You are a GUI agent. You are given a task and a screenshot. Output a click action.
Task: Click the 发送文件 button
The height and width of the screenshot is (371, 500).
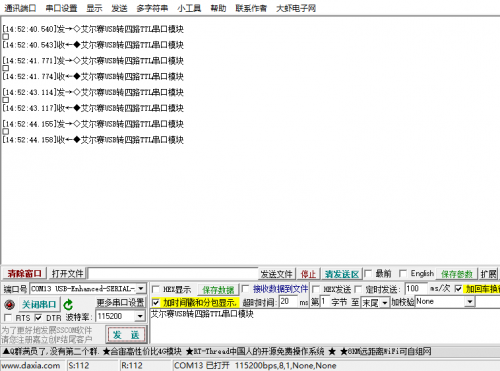pos(276,274)
